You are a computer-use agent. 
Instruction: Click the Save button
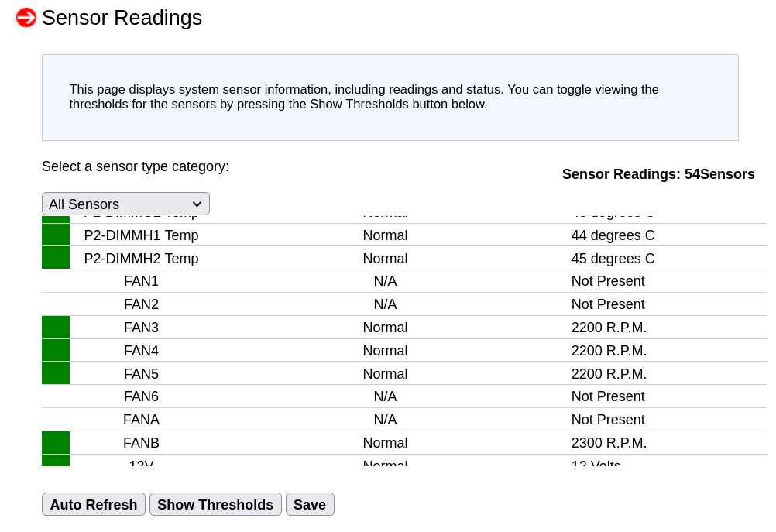pos(310,504)
